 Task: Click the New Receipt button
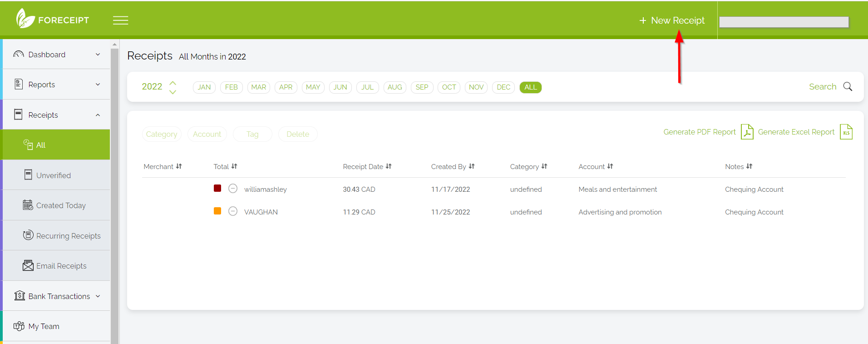click(672, 20)
